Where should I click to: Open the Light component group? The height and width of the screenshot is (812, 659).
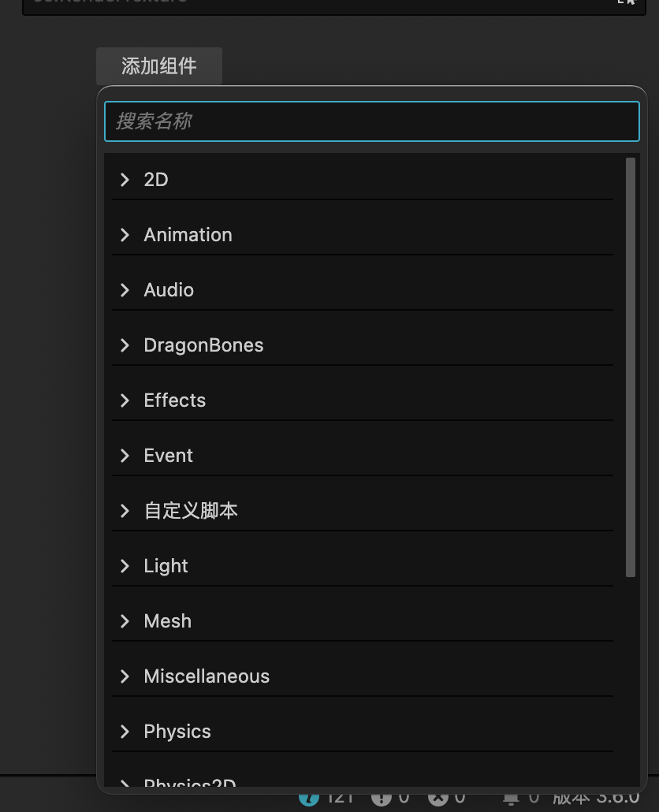point(166,566)
